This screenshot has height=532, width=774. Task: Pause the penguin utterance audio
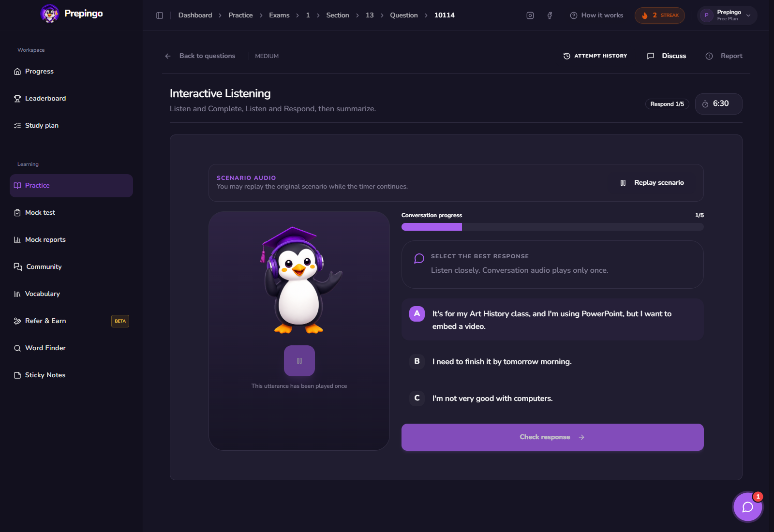pyautogui.click(x=299, y=361)
